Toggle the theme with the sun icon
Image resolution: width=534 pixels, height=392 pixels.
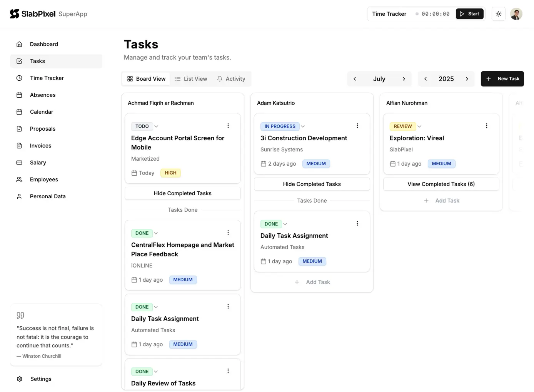pos(498,14)
